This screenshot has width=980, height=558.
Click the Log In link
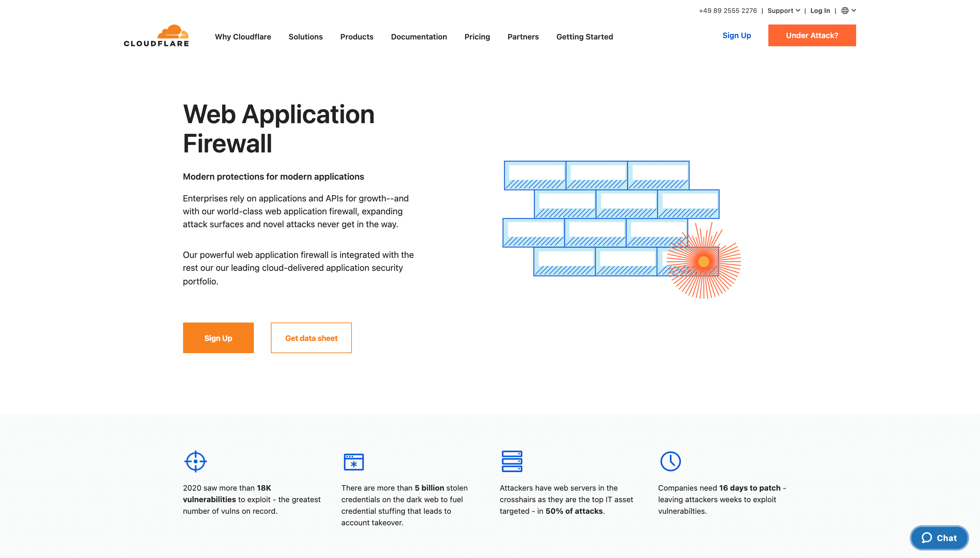coord(820,11)
